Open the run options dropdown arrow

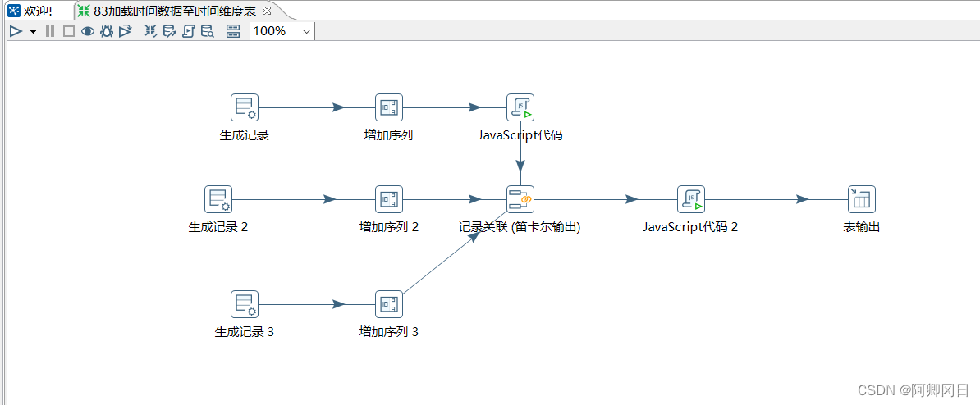(33, 31)
